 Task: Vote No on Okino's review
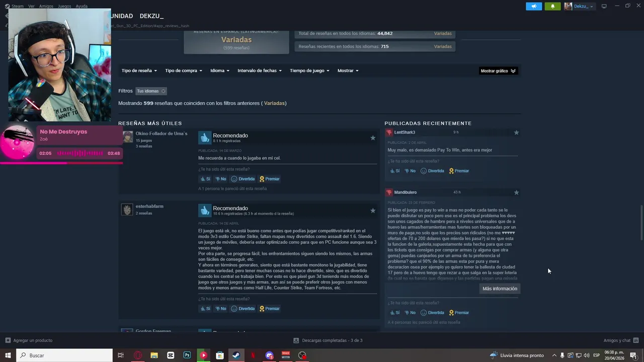pos(220,179)
